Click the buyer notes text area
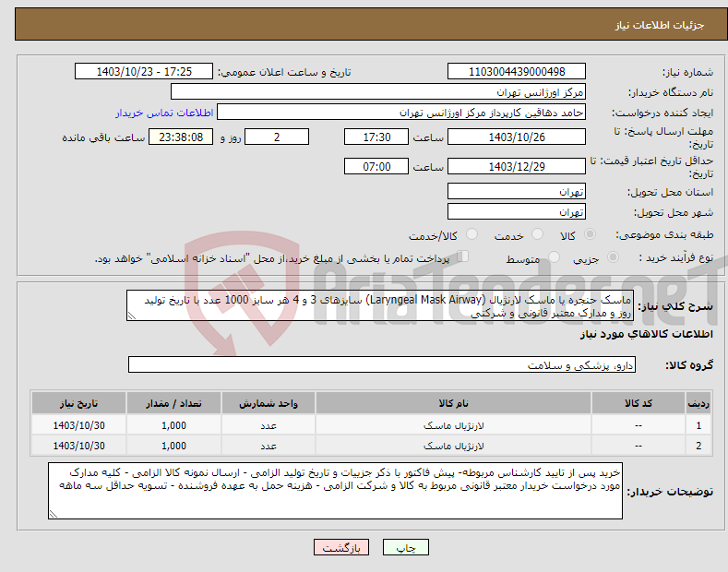The image size is (728, 572). [335, 491]
